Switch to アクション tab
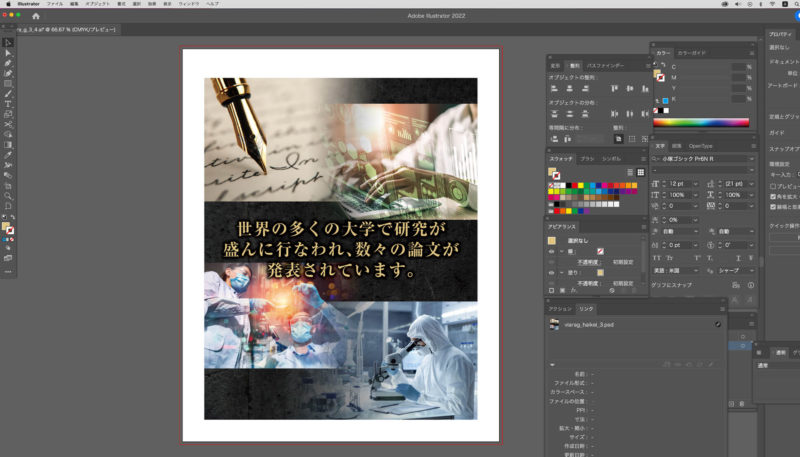The image size is (800, 457). (x=560, y=309)
